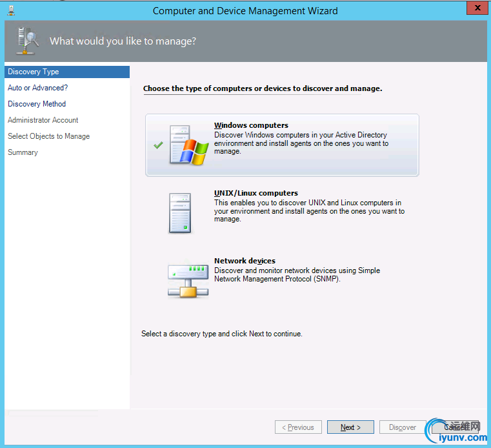
Task: Click the Windows computers server icon
Action: click(x=189, y=145)
